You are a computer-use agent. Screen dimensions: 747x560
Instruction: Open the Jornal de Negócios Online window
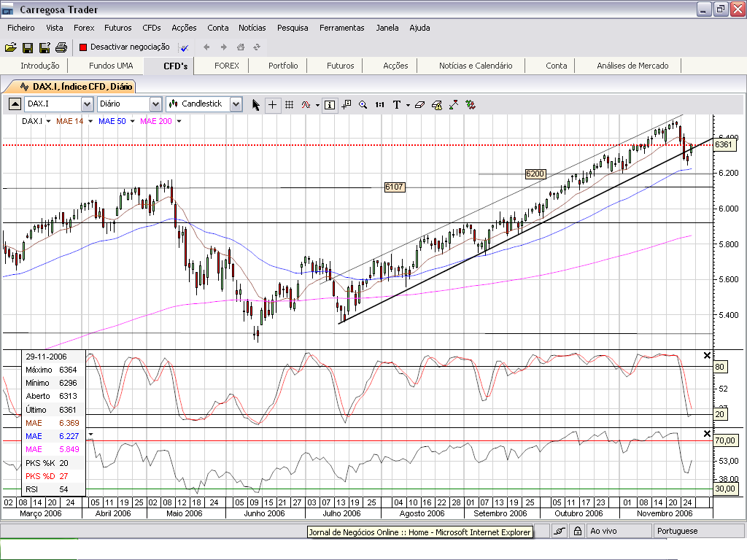pyautogui.click(x=419, y=532)
